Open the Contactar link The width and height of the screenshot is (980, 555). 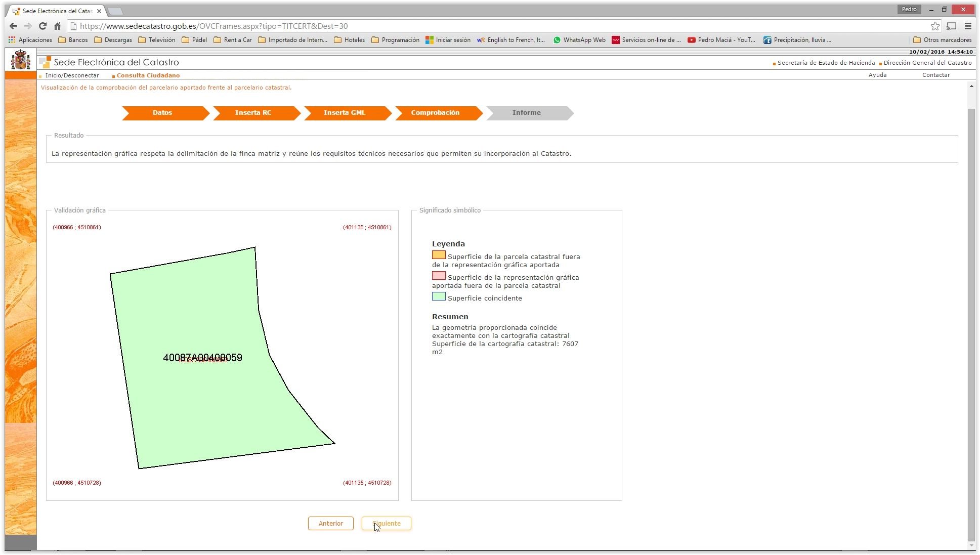[936, 75]
